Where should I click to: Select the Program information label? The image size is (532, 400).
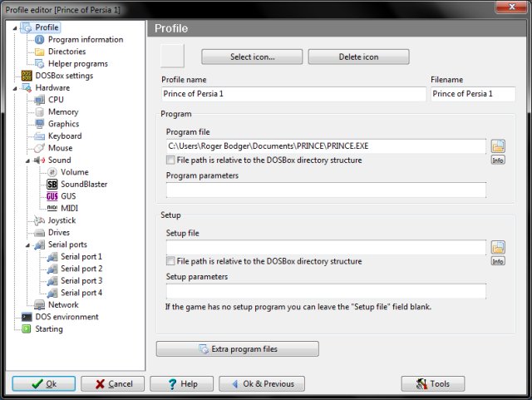tap(86, 40)
